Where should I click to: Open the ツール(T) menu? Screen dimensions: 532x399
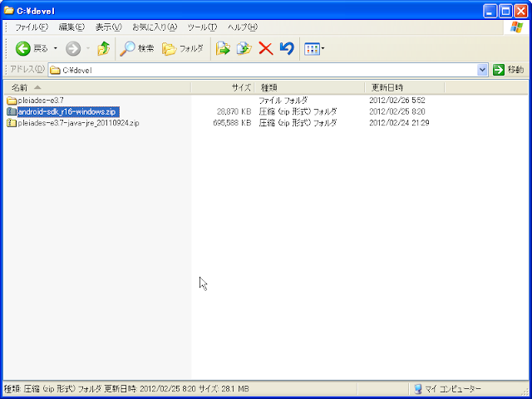203,27
